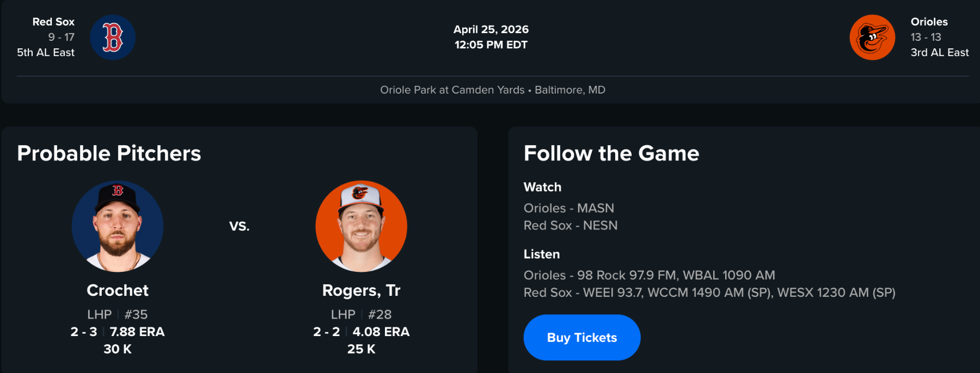Open the Rogers, Tr player link

pyautogui.click(x=362, y=290)
